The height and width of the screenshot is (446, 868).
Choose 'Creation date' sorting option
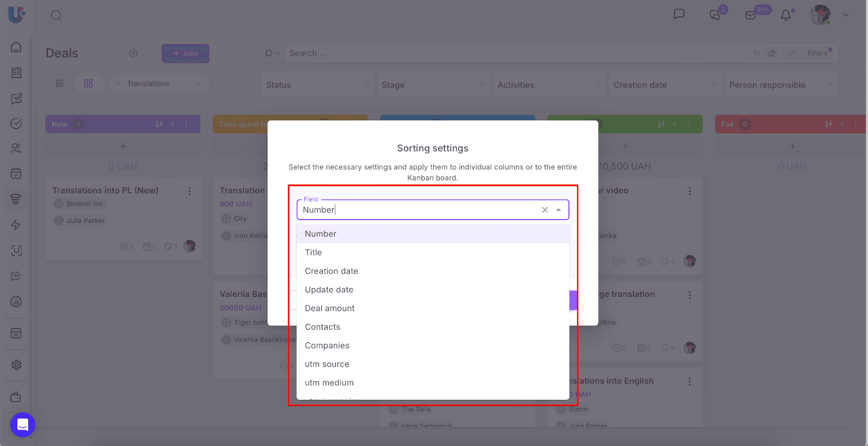pyautogui.click(x=331, y=271)
